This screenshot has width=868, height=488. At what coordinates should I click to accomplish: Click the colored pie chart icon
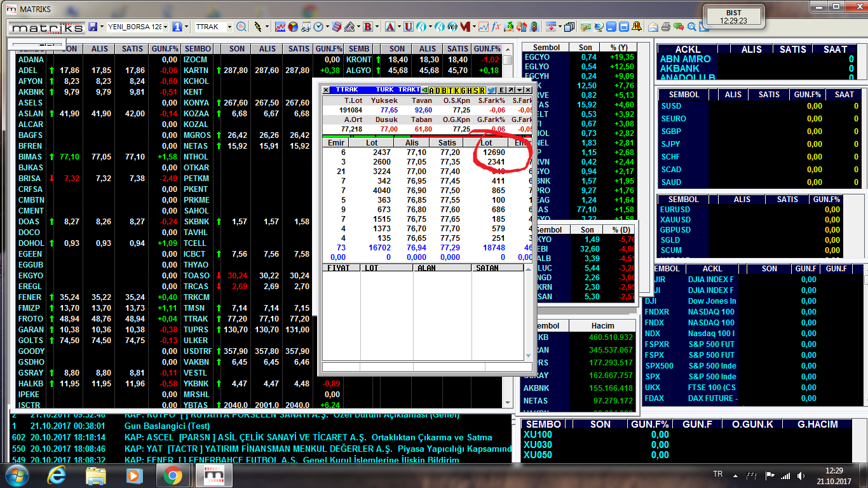pos(293,27)
